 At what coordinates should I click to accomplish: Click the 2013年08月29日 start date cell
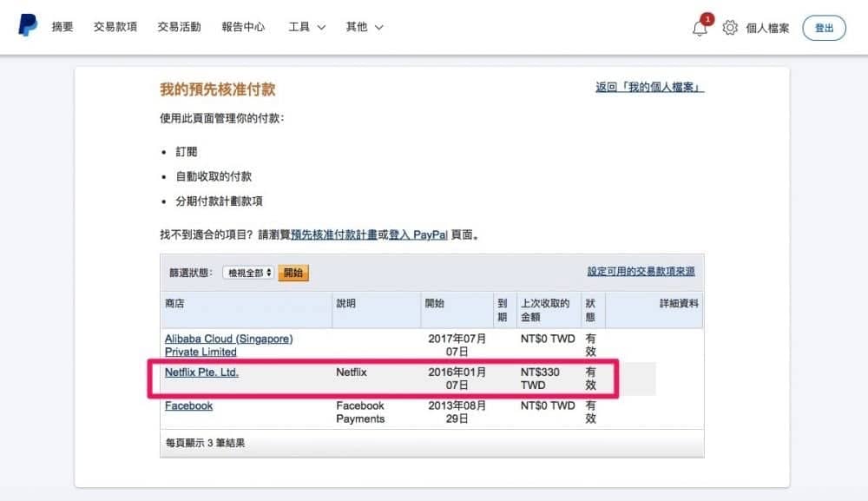click(x=457, y=412)
